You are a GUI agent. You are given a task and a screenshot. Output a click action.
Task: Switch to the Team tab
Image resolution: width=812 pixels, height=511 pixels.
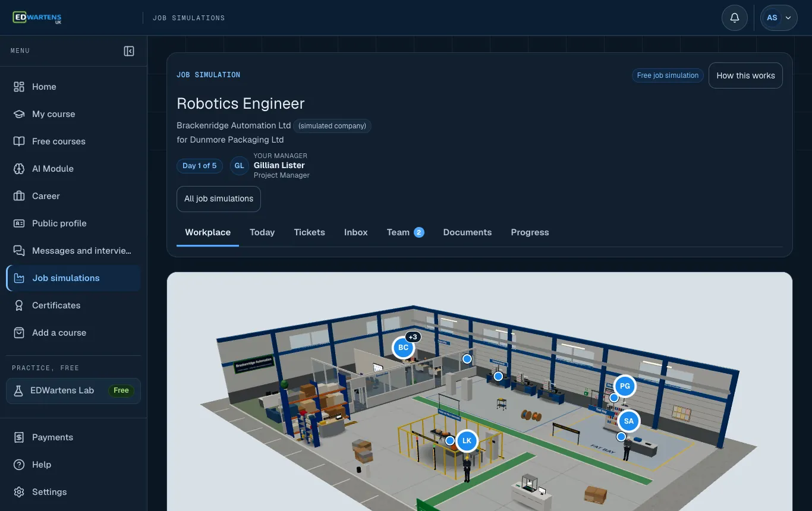405,232
